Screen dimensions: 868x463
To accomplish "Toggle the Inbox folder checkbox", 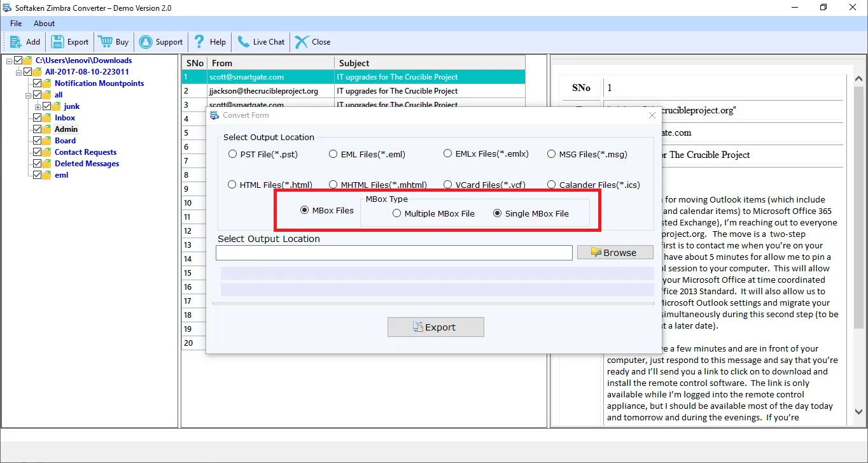I will (x=38, y=118).
